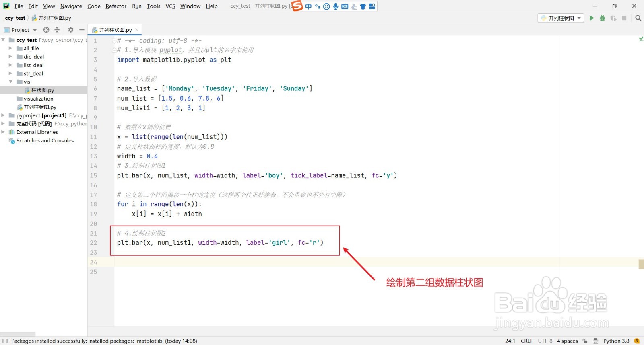Open Sogou soft keyboard icon
This screenshot has height=345, width=644.
tap(345, 6)
